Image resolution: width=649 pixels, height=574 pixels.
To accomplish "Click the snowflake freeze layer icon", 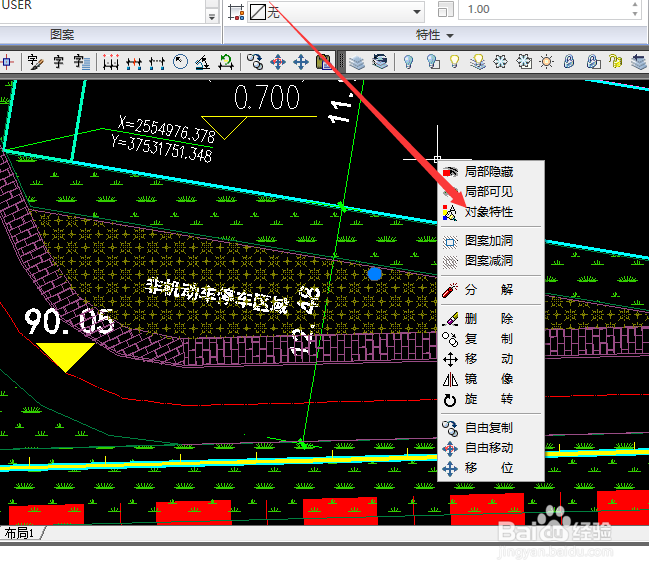I will point(500,62).
